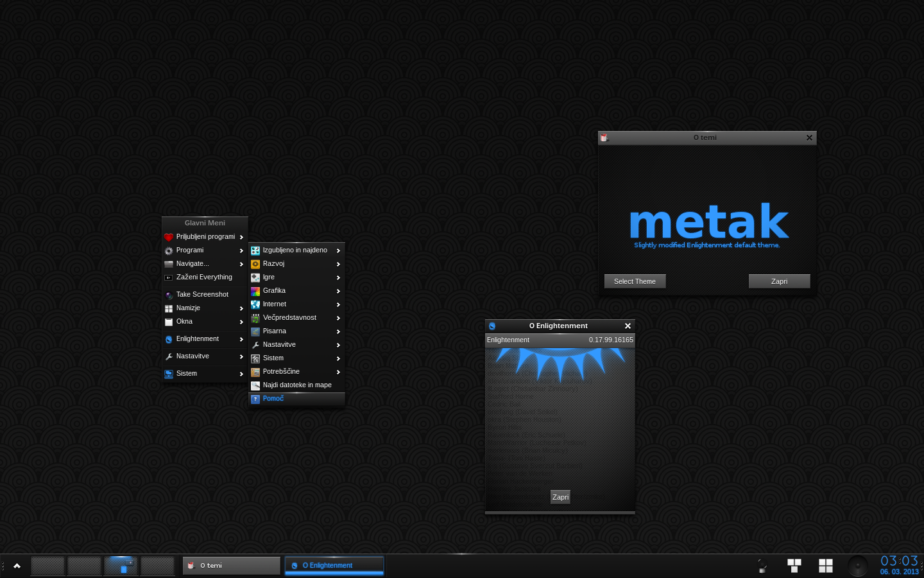Click the up-arrow start button on shelf
This screenshot has width=924, height=578.
pyautogui.click(x=17, y=566)
